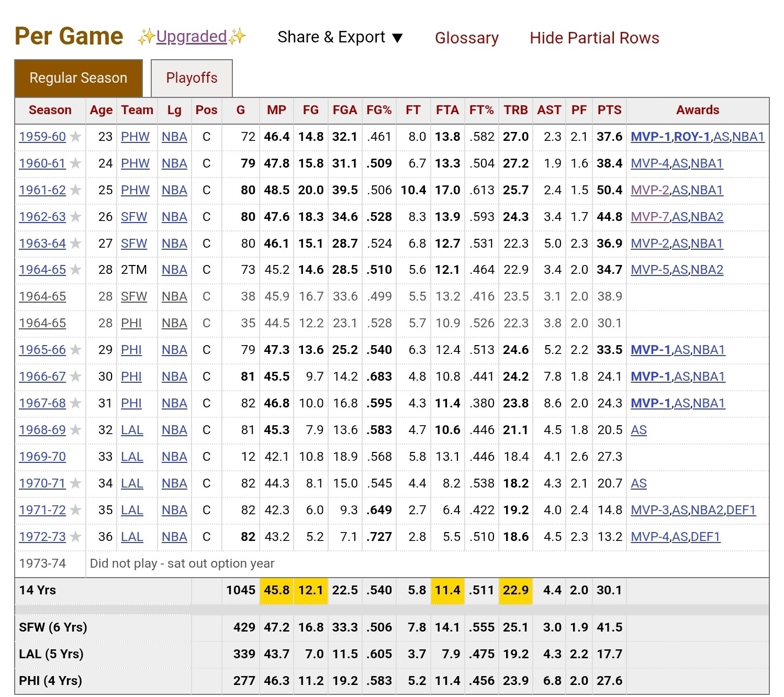Screen dimensions: 784x697
Task: Open the MVP-3 link in the 1971-72 row
Action: coord(650,510)
